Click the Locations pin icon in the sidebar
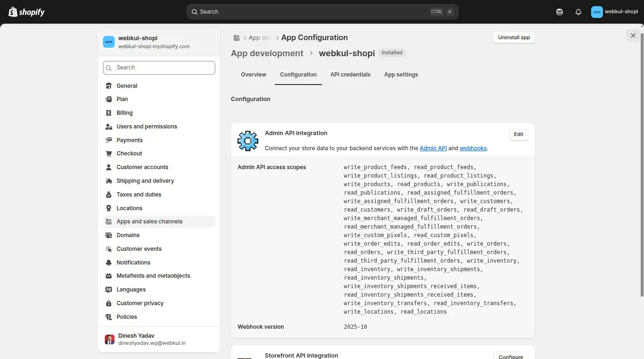 coord(109,208)
